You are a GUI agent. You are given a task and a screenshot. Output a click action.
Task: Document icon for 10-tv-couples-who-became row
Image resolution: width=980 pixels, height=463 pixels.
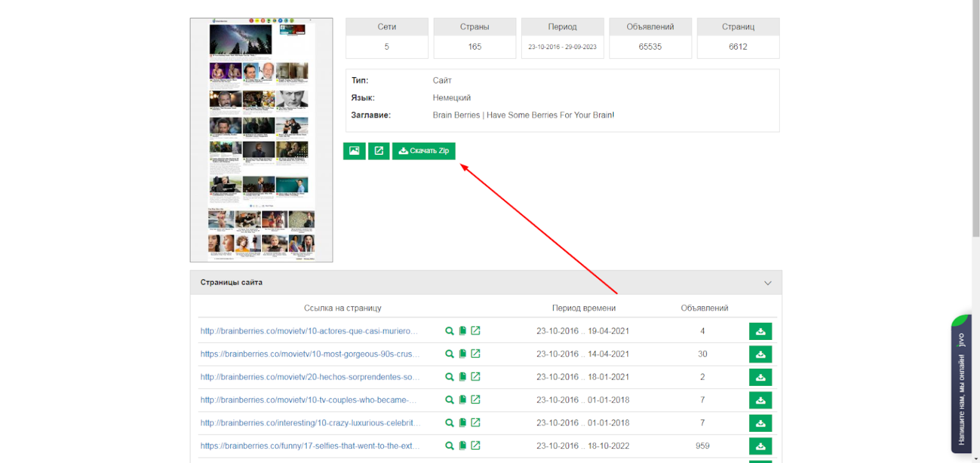(463, 400)
